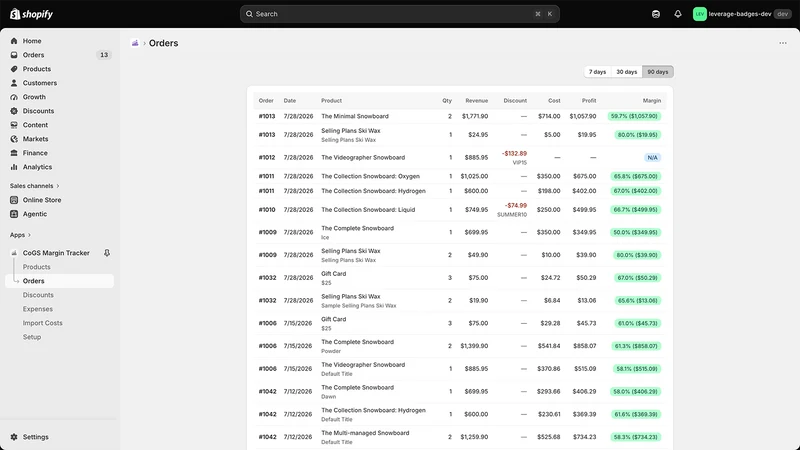The width and height of the screenshot is (800, 450).
Task: Click the Margin column header
Action: coord(652,101)
